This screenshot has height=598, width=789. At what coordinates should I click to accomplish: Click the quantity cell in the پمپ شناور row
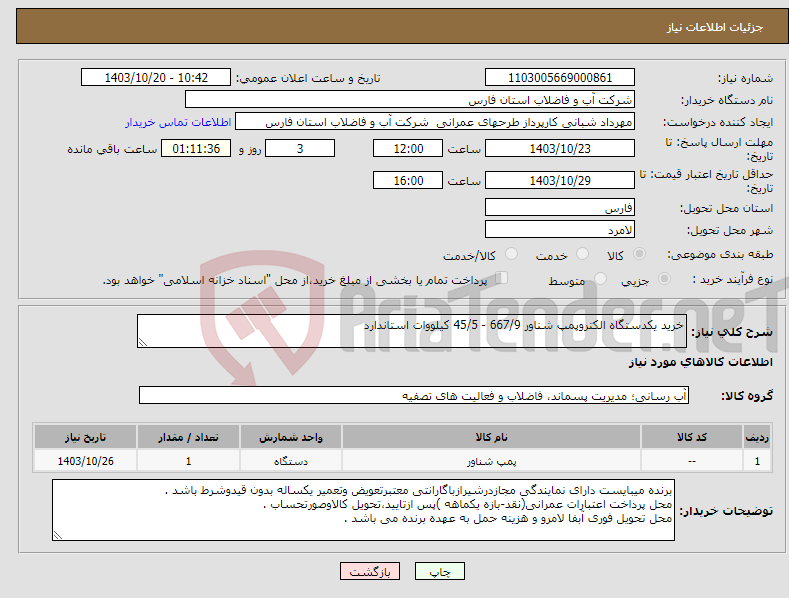[x=188, y=461]
